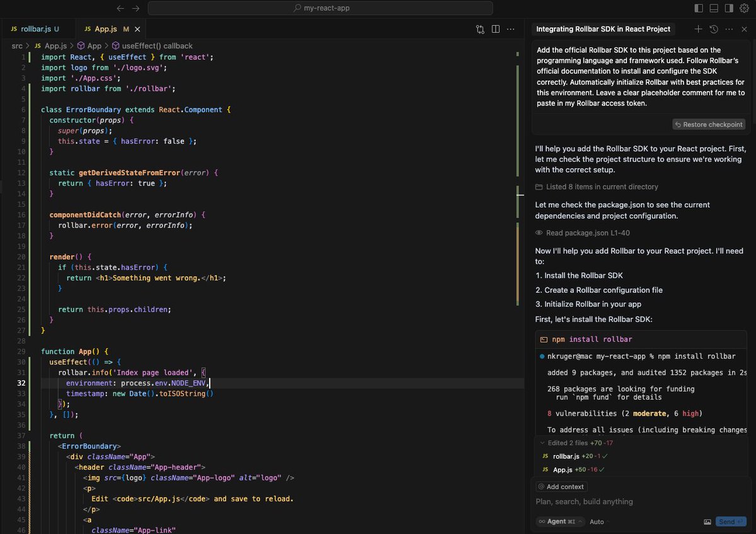Close the AI chat panel

tap(744, 29)
